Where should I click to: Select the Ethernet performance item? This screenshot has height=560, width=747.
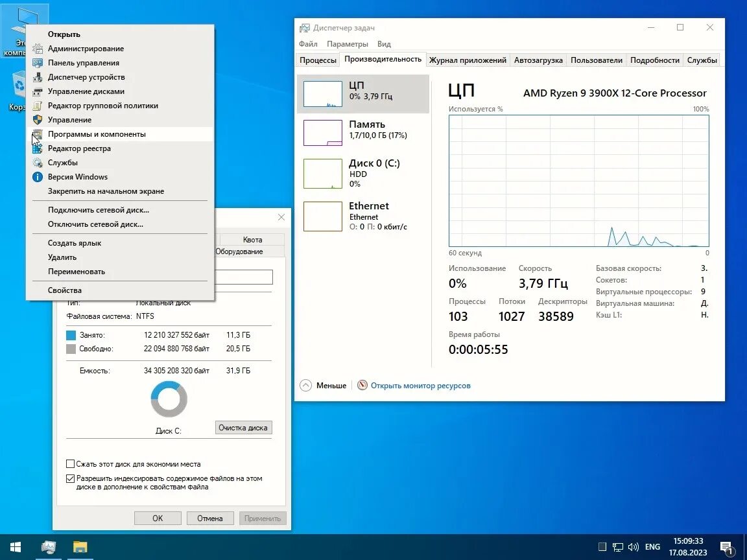click(363, 216)
